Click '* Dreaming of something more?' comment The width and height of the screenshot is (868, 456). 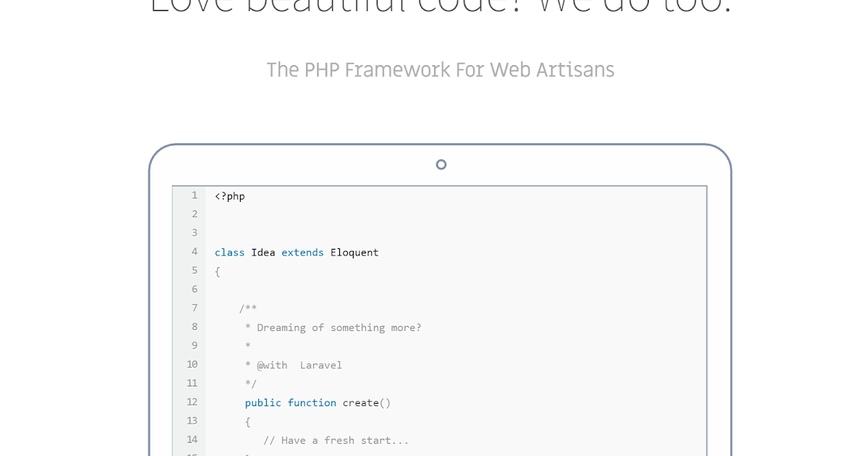(333, 328)
